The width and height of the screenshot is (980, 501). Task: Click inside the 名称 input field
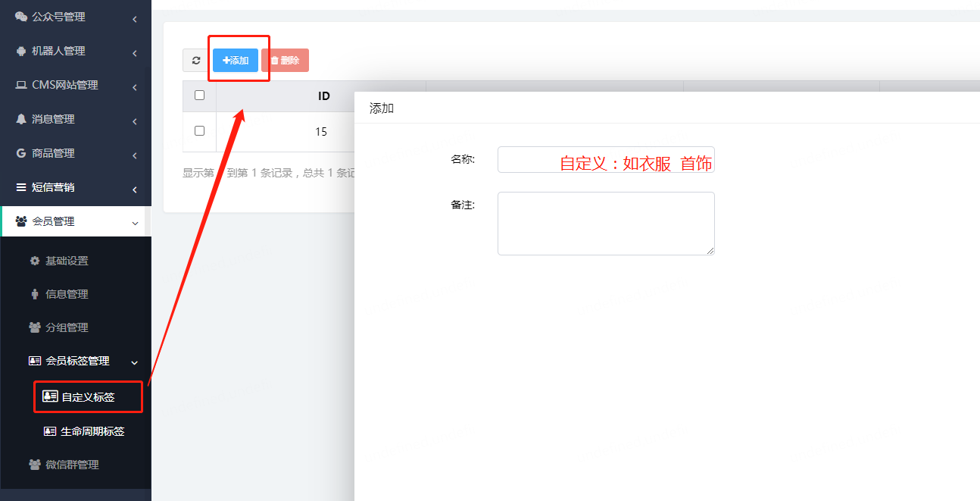[606, 159]
